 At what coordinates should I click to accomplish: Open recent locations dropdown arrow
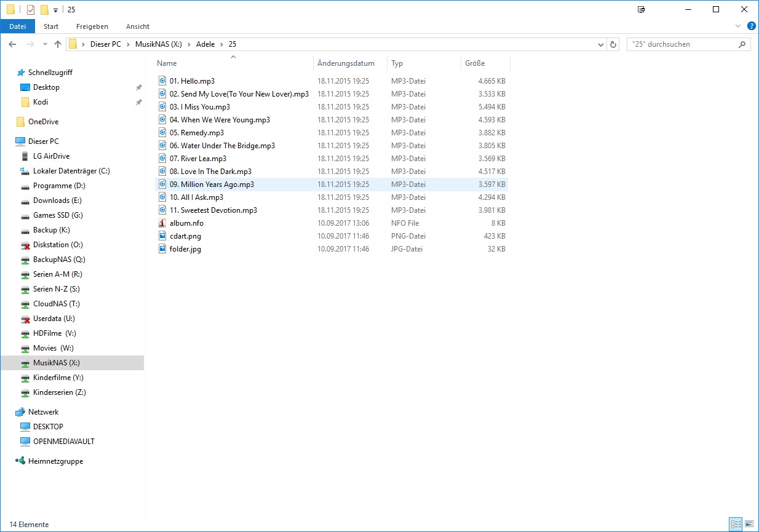(x=45, y=44)
